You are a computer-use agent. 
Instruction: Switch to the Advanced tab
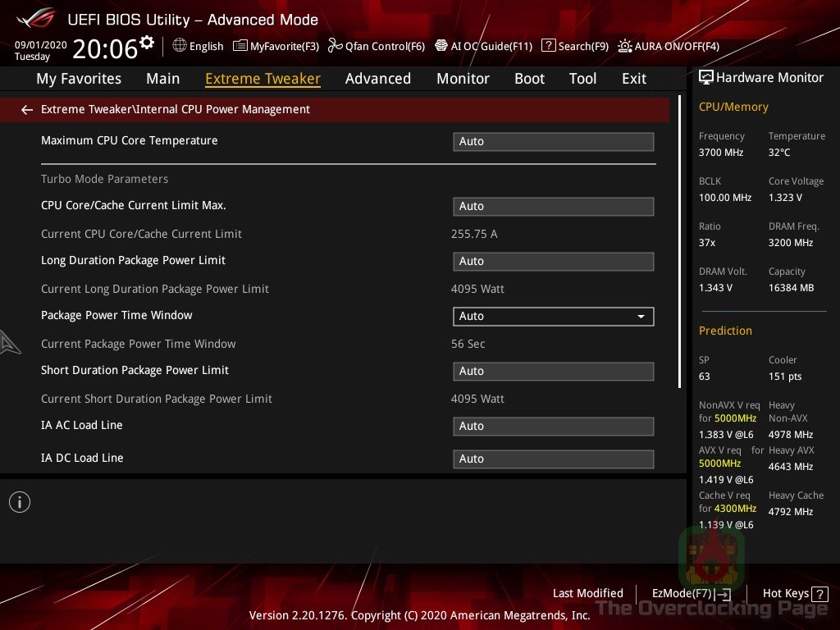[x=378, y=79]
